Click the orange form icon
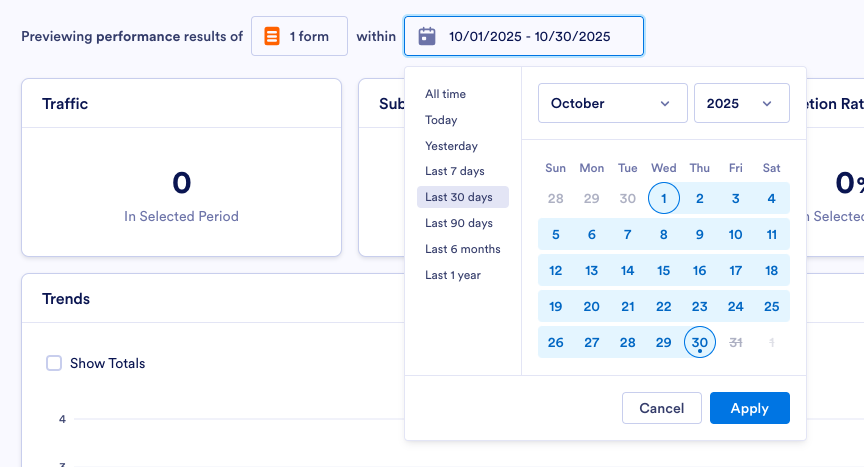Image resolution: width=864 pixels, height=467 pixels. (272, 36)
